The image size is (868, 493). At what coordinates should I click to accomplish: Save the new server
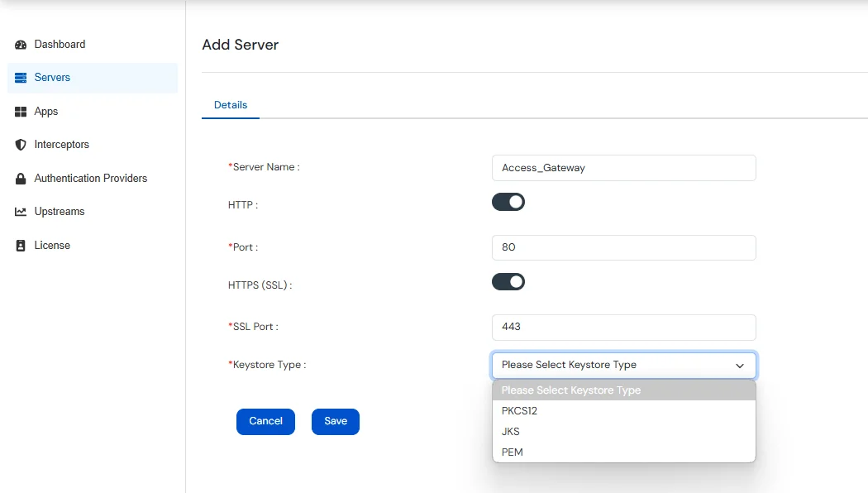point(336,422)
